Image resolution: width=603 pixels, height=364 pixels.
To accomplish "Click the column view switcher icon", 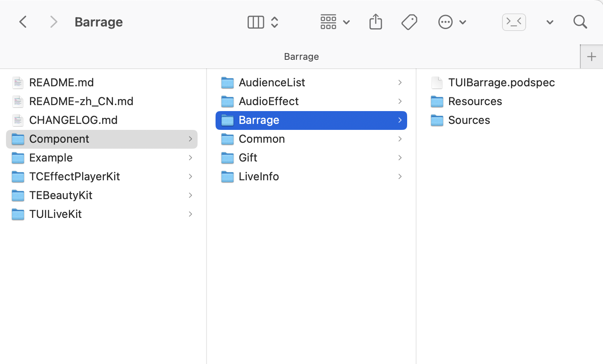I will (x=256, y=22).
